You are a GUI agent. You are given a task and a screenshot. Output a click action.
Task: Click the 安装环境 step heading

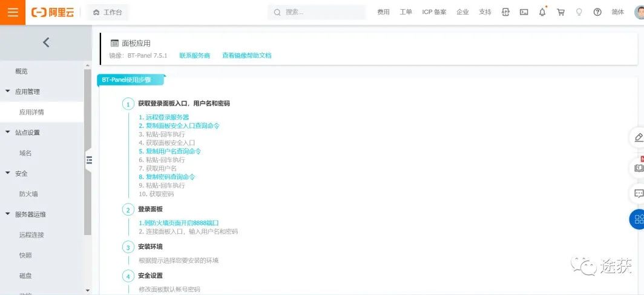[x=150, y=247]
